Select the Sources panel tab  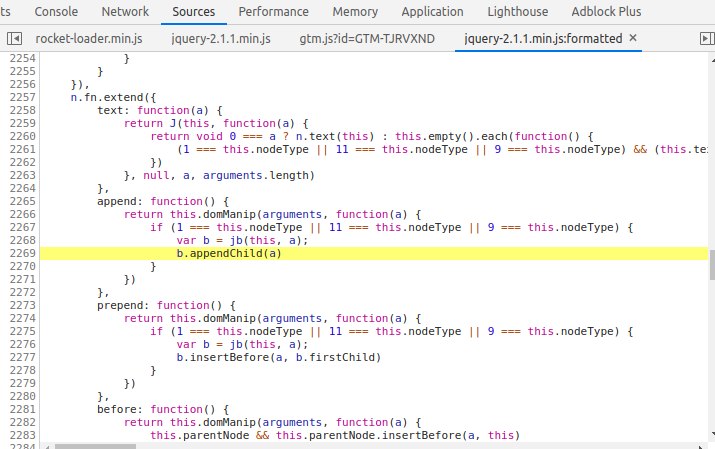[x=193, y=11]
